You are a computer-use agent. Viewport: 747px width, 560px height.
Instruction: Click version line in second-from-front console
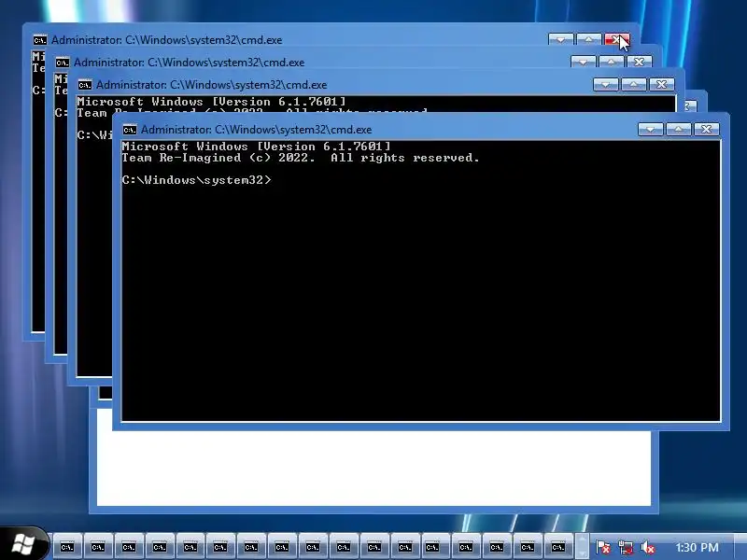coord(211,102)
